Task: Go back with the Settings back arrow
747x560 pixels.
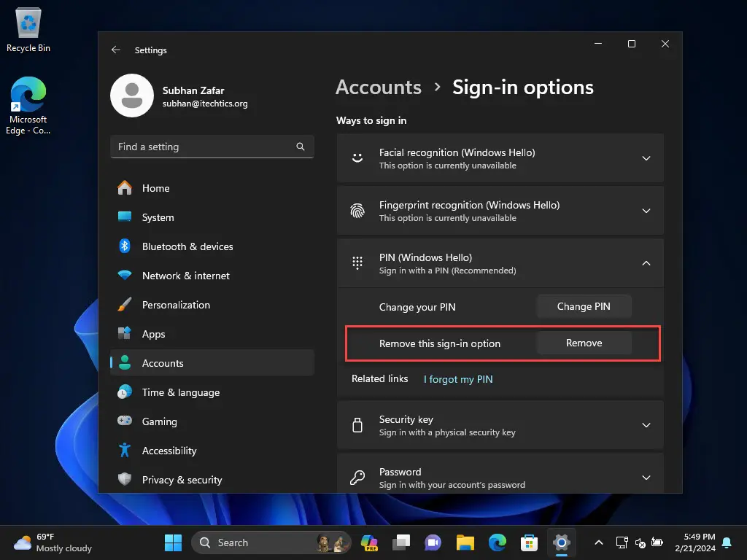Action: [116, 50]
